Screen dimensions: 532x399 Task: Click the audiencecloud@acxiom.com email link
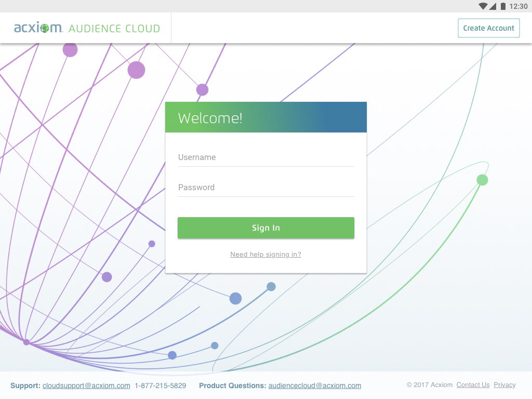coord(315,385)
